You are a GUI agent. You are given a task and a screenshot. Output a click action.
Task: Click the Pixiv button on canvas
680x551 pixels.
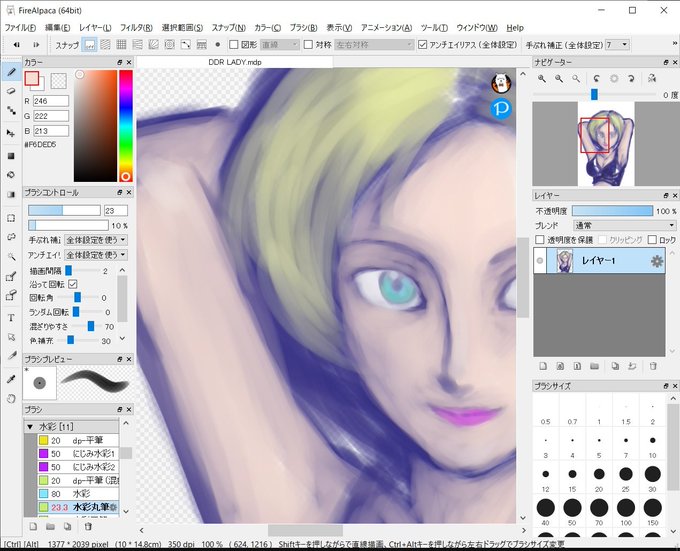501,109
